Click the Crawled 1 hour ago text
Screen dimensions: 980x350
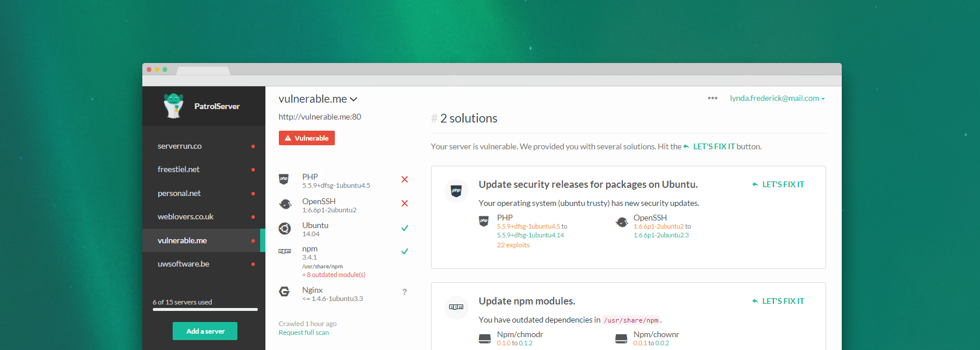click(307, 324)
